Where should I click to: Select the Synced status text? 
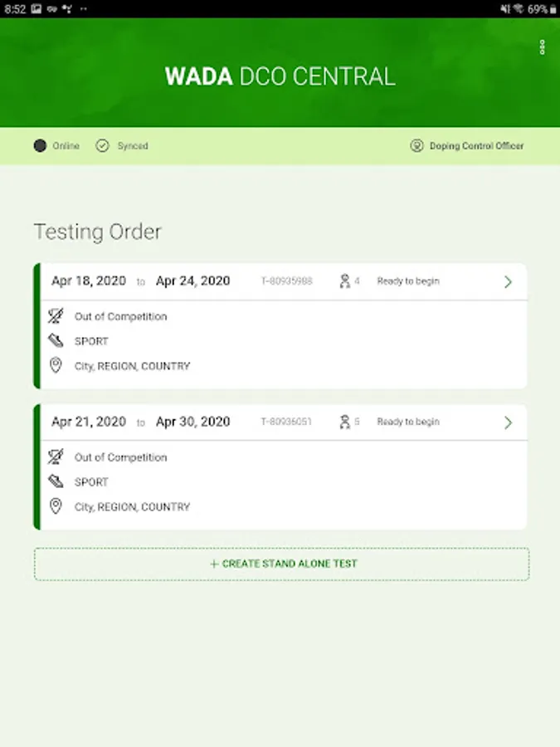pyautogui.click(x=133, y=146)
